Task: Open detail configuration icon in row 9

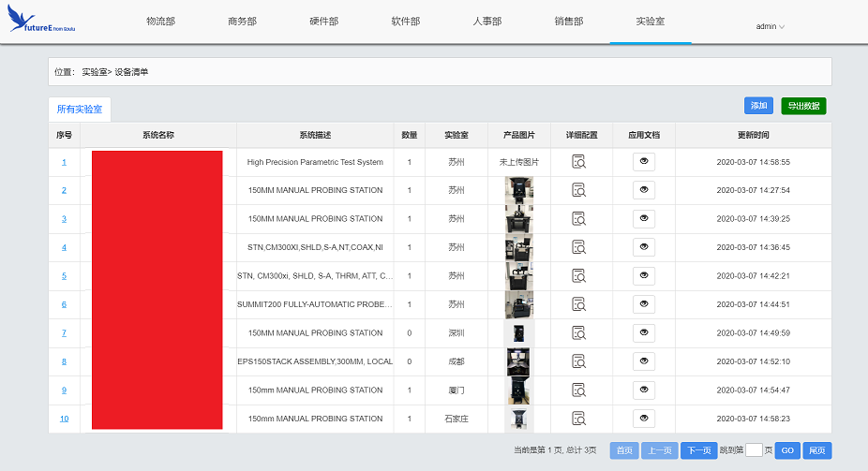Action: [579, 390]
